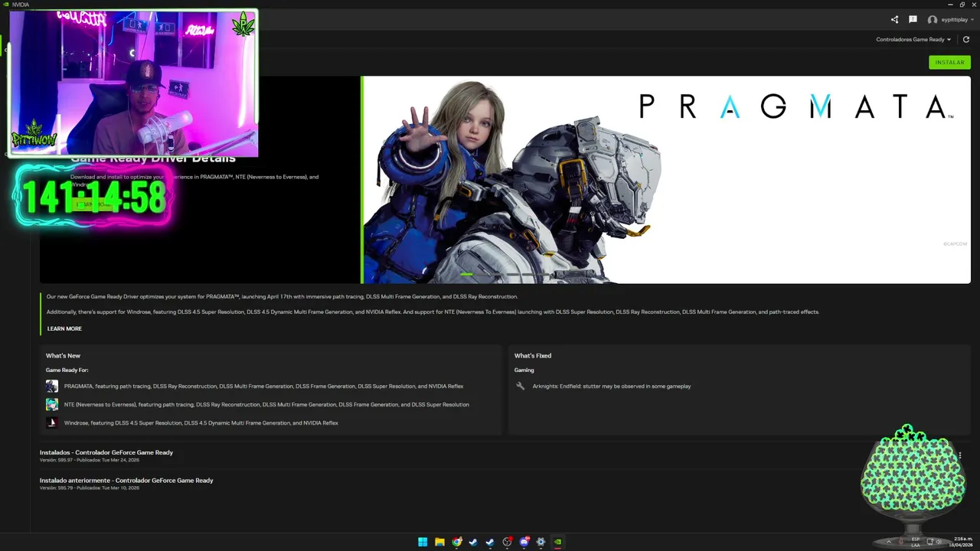This screenshot has height=551, width=980.
Task: Open the LEARN MORE link
Action: click(x=64, y=329)
